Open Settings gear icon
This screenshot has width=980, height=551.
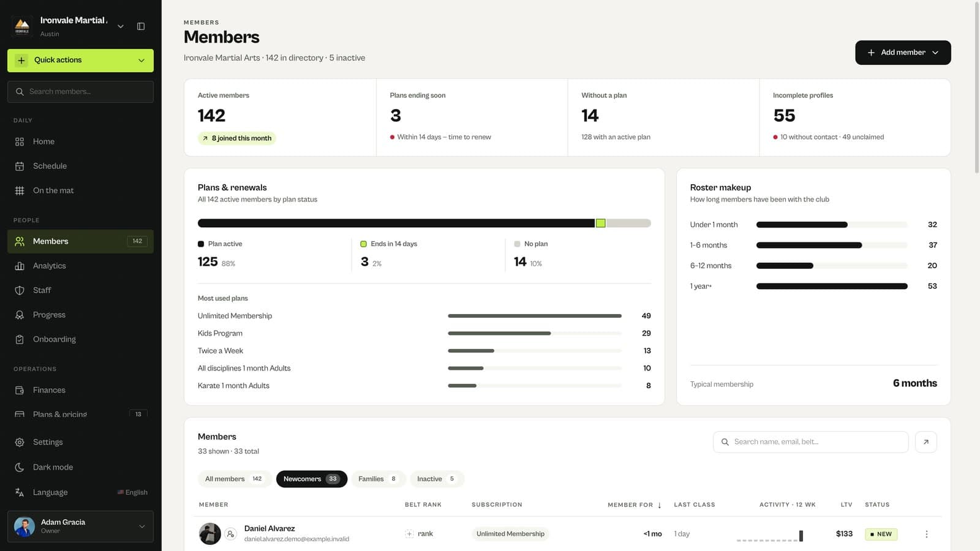(20, 442)
